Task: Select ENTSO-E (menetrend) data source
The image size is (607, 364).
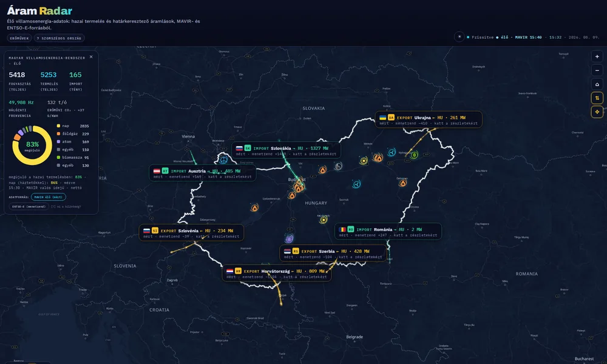Action: click(29, 206)
